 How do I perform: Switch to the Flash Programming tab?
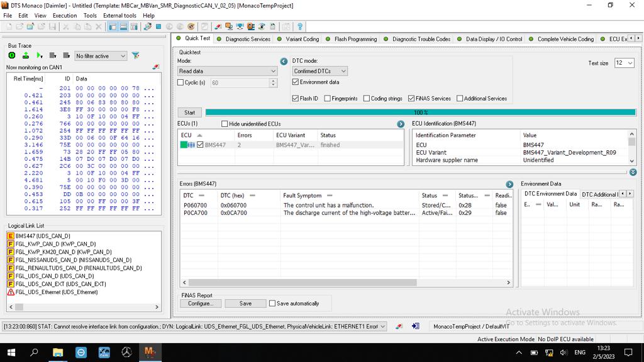click(352, 39)
